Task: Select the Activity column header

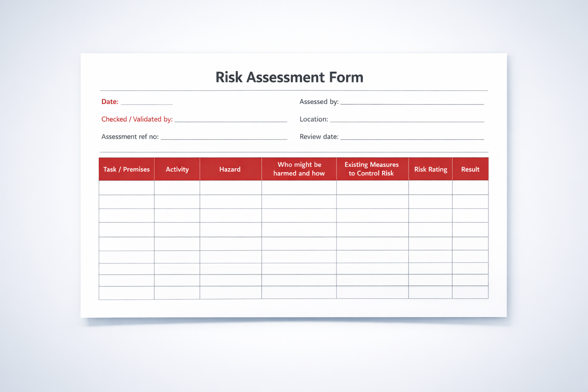Action: pyautogui.click(x=177, y=169)
